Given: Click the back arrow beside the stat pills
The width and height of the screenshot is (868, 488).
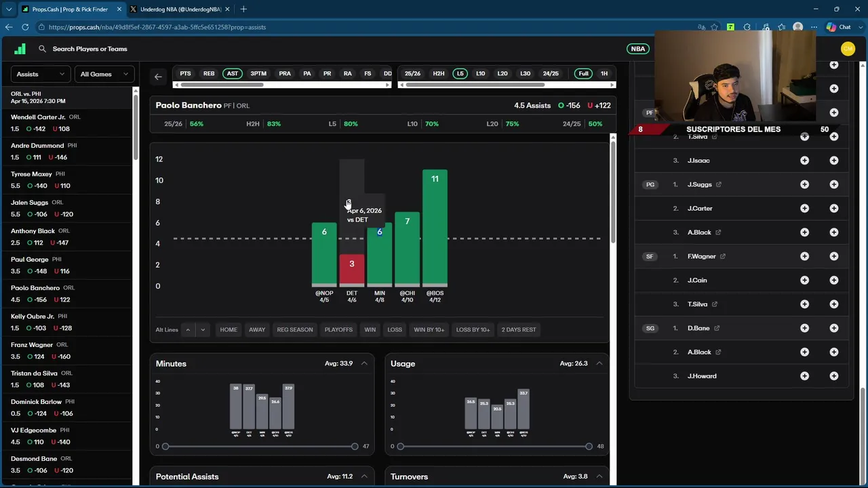Looking at the screenshot, I should pyautogui.click(x=158, y=77).
